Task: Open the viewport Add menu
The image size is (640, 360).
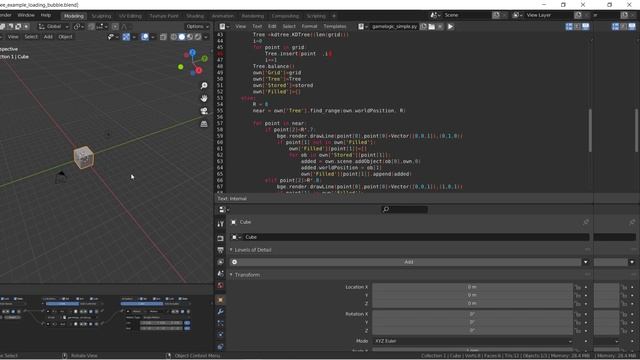Action: (48, 37)
